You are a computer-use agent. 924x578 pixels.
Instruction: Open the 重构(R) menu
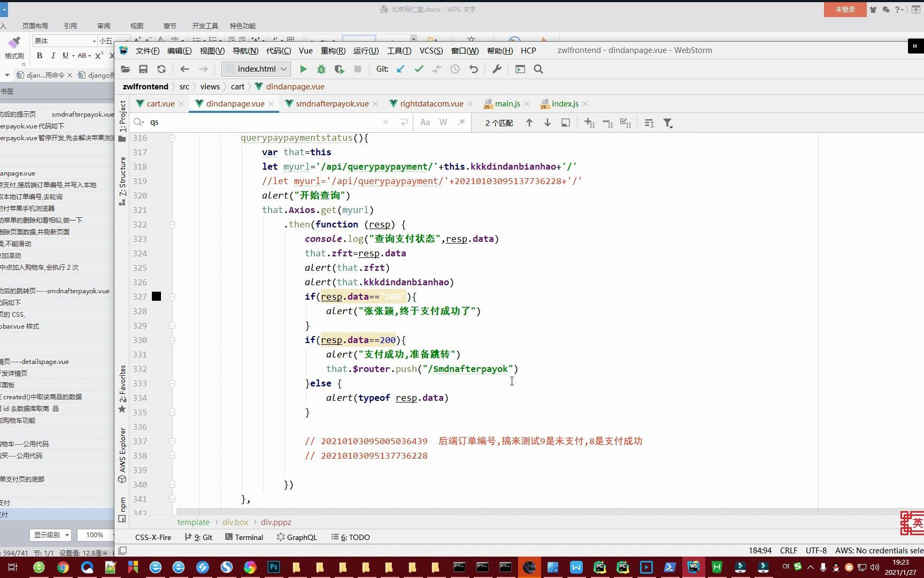point(333,50)
